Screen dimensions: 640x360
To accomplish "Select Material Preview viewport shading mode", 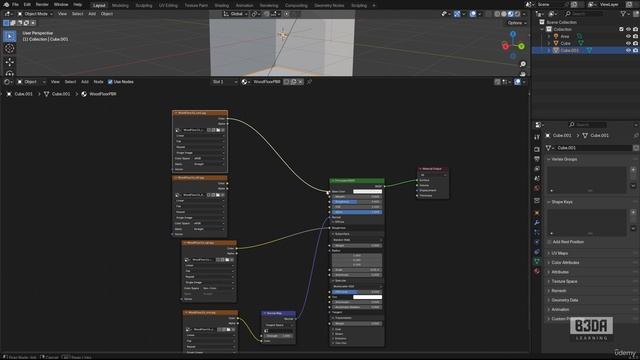I will (511, 14).
